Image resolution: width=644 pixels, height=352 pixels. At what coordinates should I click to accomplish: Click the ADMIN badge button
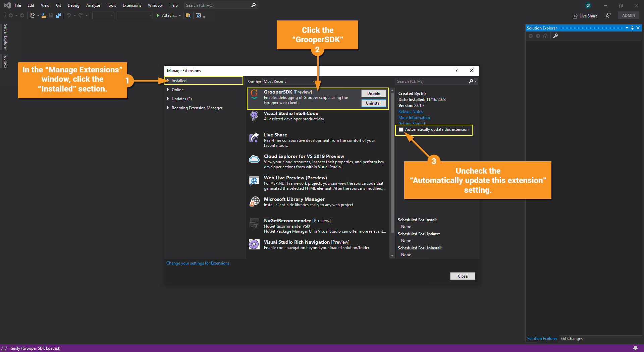pos(629,15)
